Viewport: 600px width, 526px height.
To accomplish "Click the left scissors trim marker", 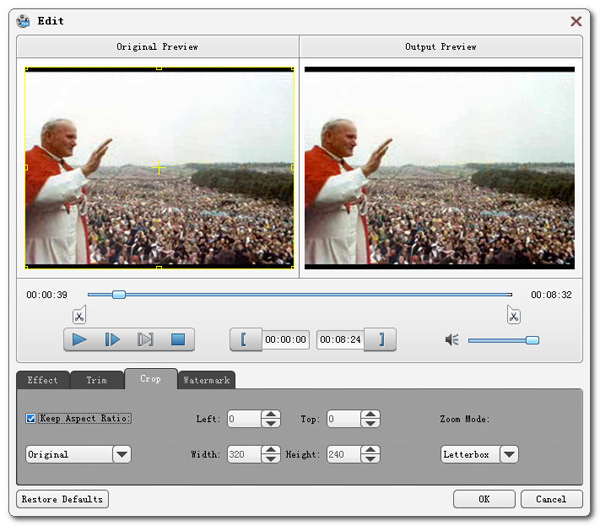I will 79,315.
